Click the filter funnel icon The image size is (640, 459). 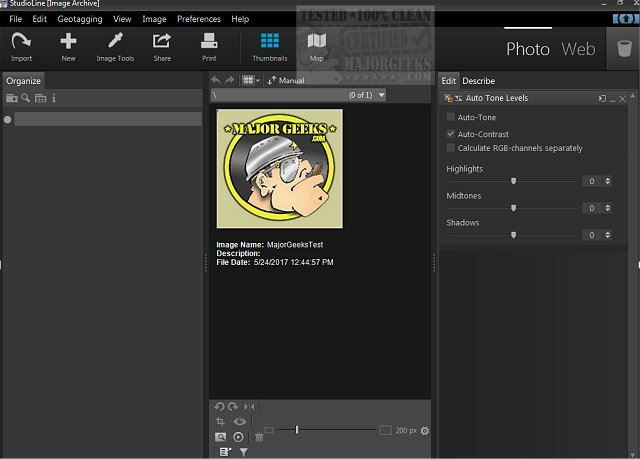click(243, 452)
